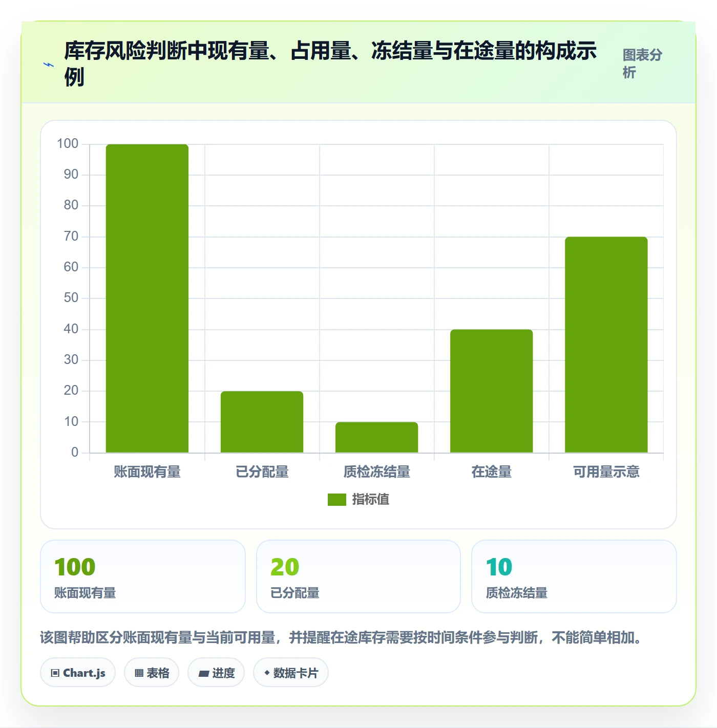The height and width of the screenshot is (728, 717).
Task: Click the 在途量 x-axis label
Action: point(491,472)
